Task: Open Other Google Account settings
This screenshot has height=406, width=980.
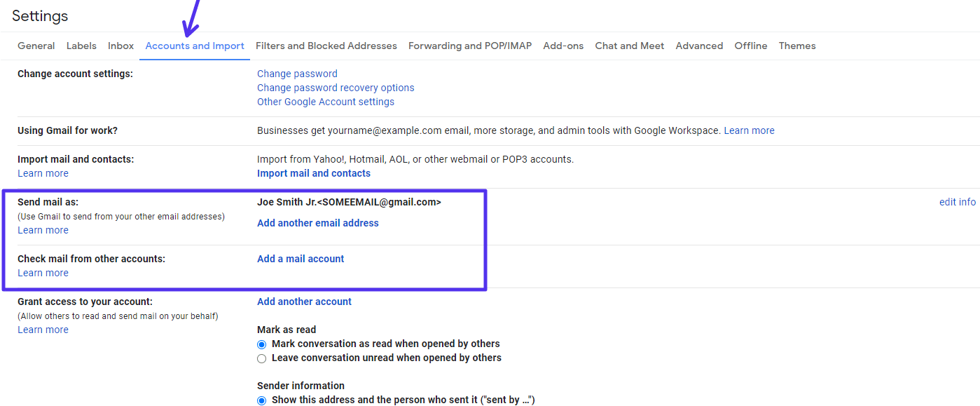Action: click(x=325, y=101)
